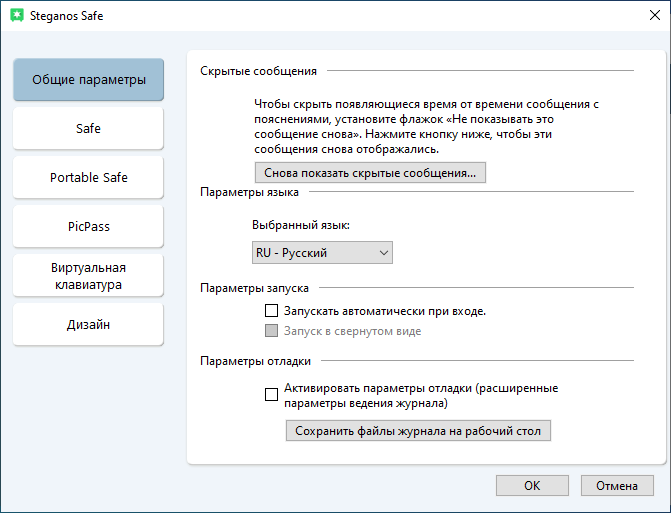Click Сохранить файлы журнала на рабочий стол

pos(418,431)
